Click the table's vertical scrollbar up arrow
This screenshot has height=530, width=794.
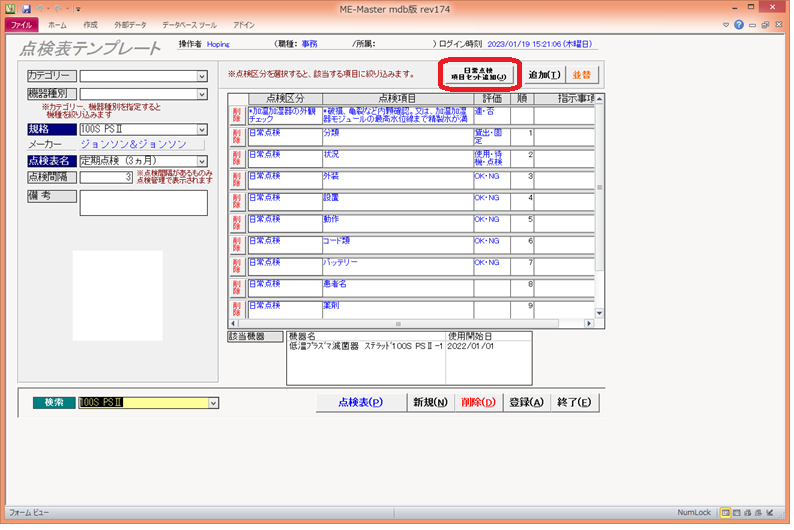coord(600,99)
